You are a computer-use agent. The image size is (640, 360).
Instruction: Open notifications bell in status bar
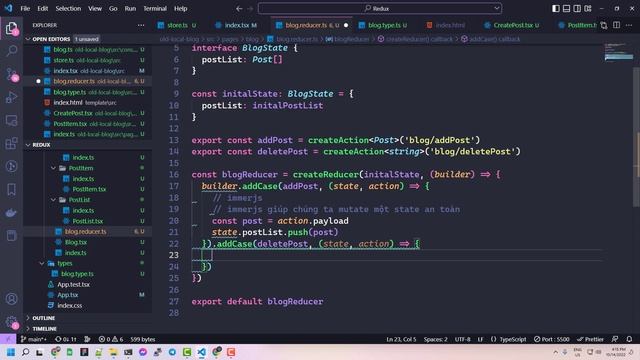point(629,339)
